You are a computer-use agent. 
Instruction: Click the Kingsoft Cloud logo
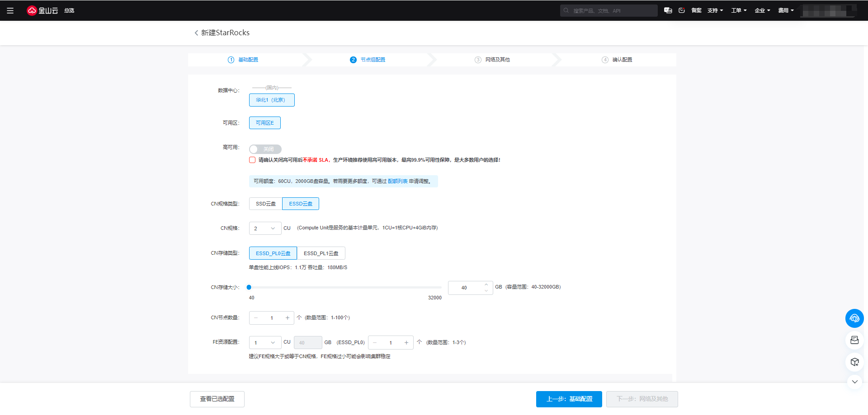42,10
